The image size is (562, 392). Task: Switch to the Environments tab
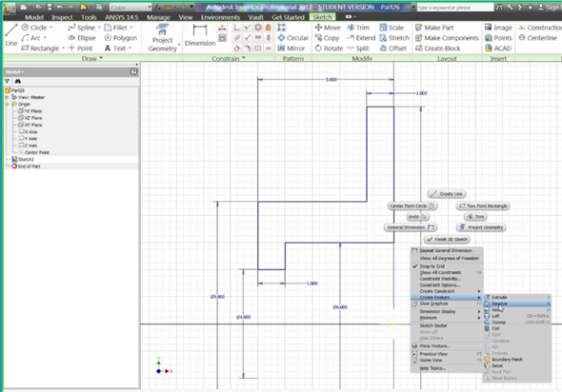pyautogui.click(x=220, y=17)
